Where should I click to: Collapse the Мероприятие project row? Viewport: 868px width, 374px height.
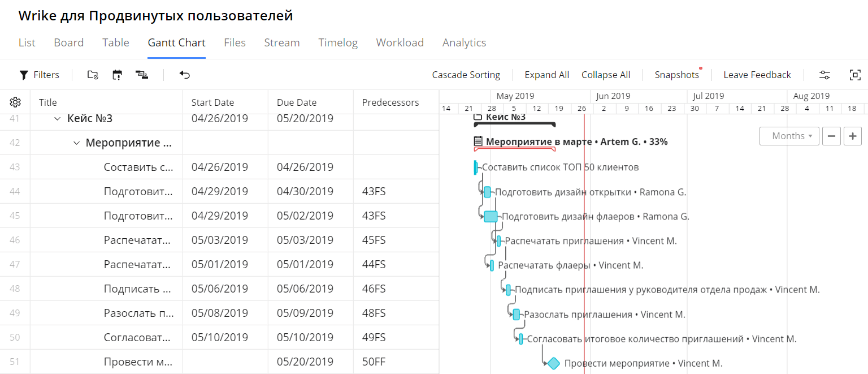coord(76,143)
